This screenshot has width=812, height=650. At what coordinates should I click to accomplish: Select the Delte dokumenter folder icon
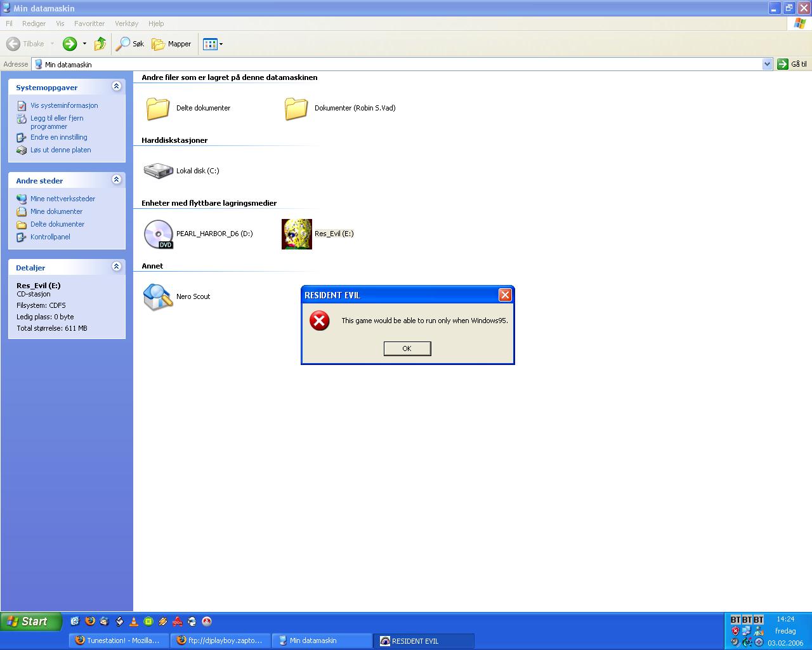click(x=158, y=108)
